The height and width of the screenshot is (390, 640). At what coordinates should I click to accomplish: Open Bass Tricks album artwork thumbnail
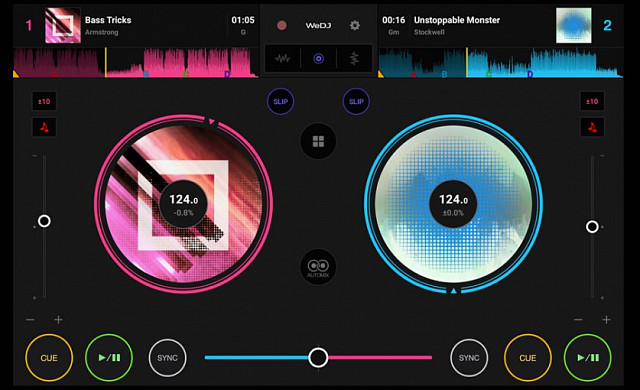pos(62,25)
